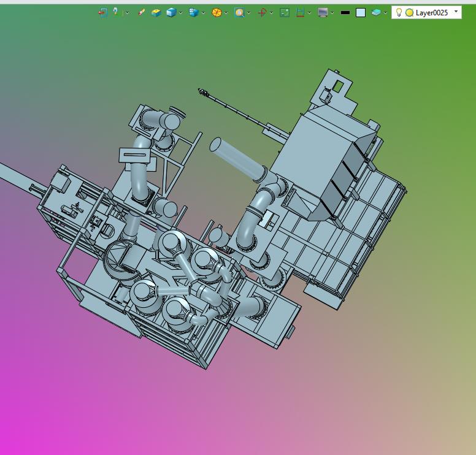Viewport: 476px width, 455px height.
Task: Click the orange faceted sphere icon
Action: point(217,12)
